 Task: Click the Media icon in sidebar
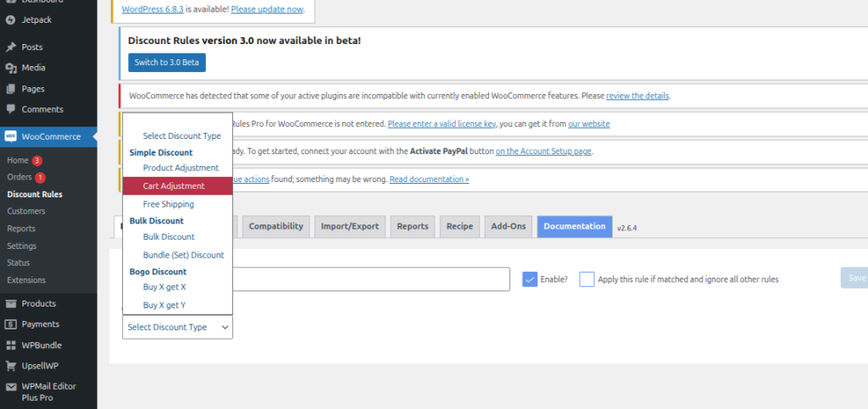(x=10, y=68)
